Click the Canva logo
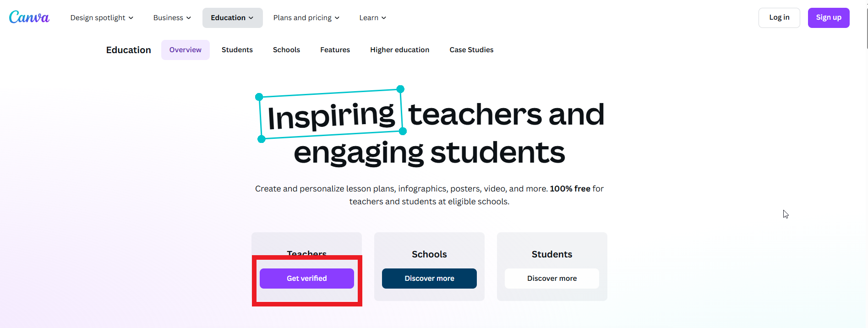Viewport: 868px width, 328px height. pyautogui.click(x=29, y=17)
